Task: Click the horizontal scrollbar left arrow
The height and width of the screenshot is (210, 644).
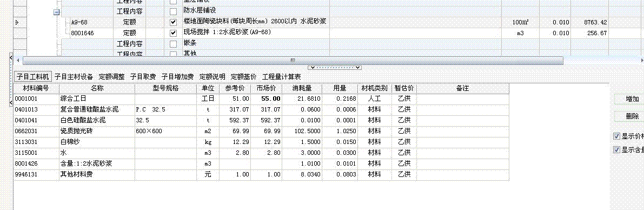Action: click(18, 61)
